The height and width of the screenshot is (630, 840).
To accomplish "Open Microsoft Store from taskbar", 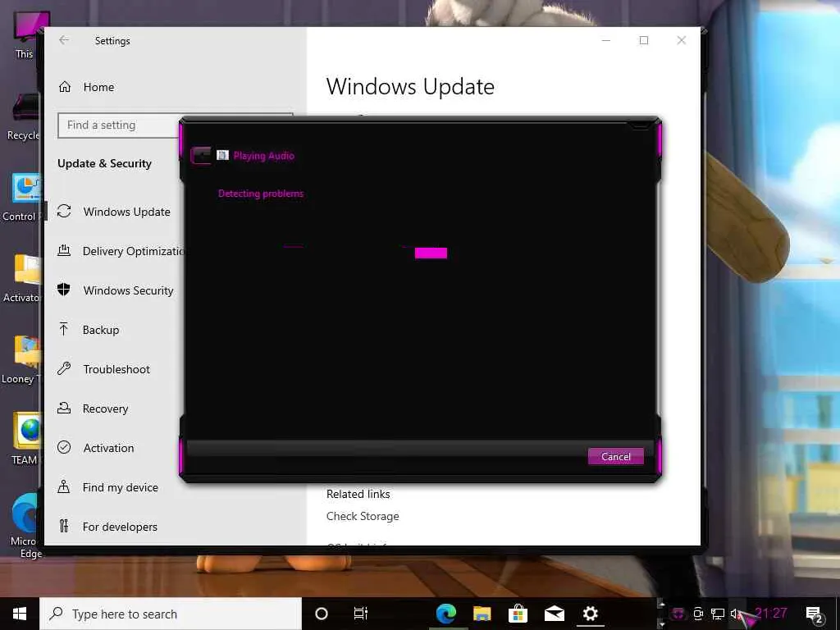I will coord(518,614).
